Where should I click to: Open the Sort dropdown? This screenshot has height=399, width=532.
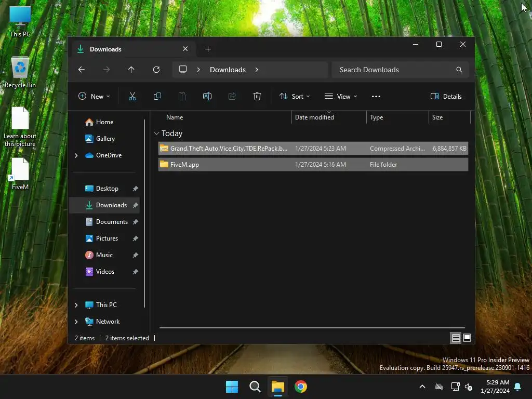pos(295,96)
